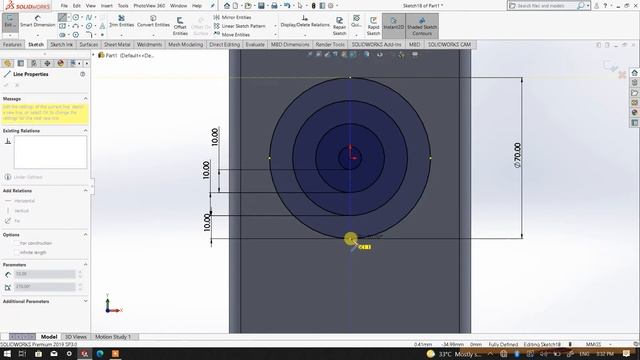This screenshot has width=640, height=360.
Task: Click Repair Sketch tool
Action: click(x=339, y=26)
